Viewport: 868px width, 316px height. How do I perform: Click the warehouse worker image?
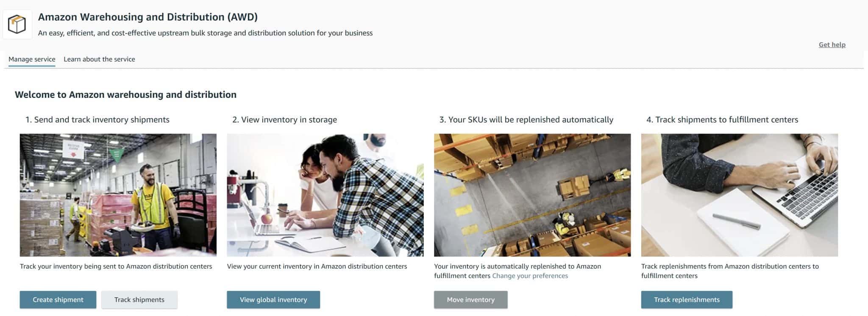(x=118, y=195)
